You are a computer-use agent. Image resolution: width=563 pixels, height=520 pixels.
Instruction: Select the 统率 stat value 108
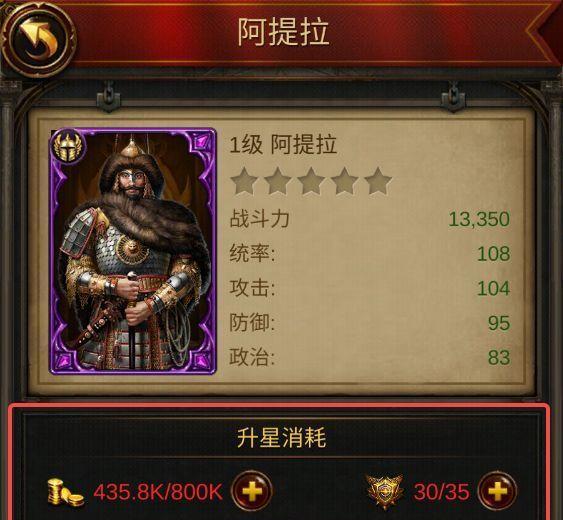click(x=493, y=254)
